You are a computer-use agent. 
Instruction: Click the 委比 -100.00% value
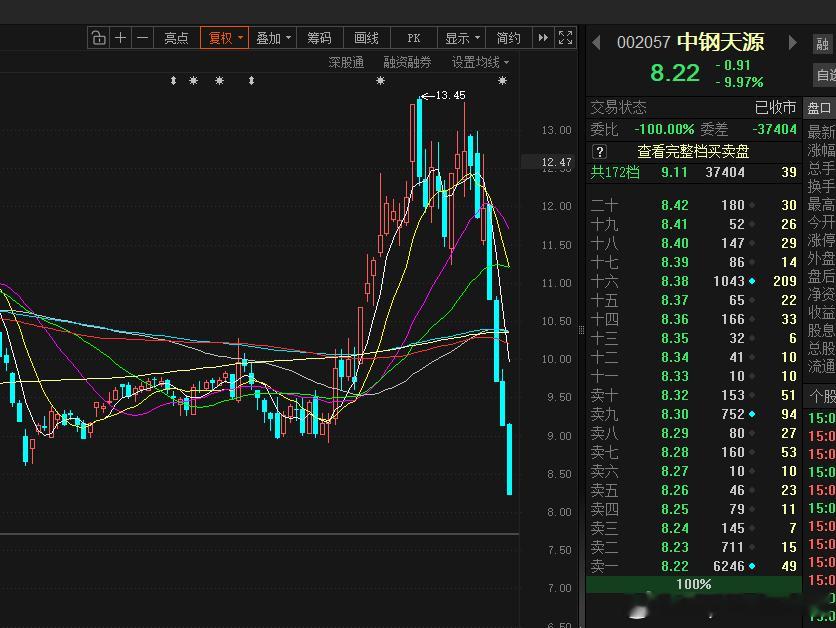pyautogui.click(x=664, y=130)
